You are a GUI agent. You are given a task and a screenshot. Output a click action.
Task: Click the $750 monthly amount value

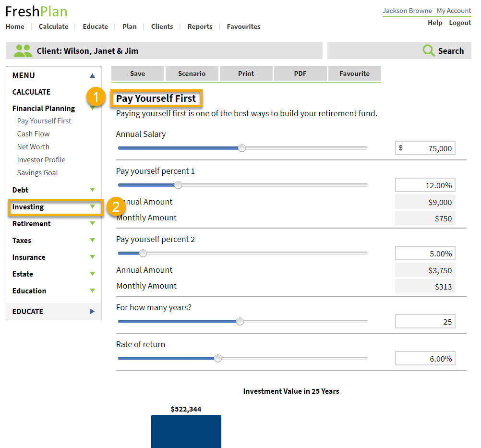pos(425,218)
